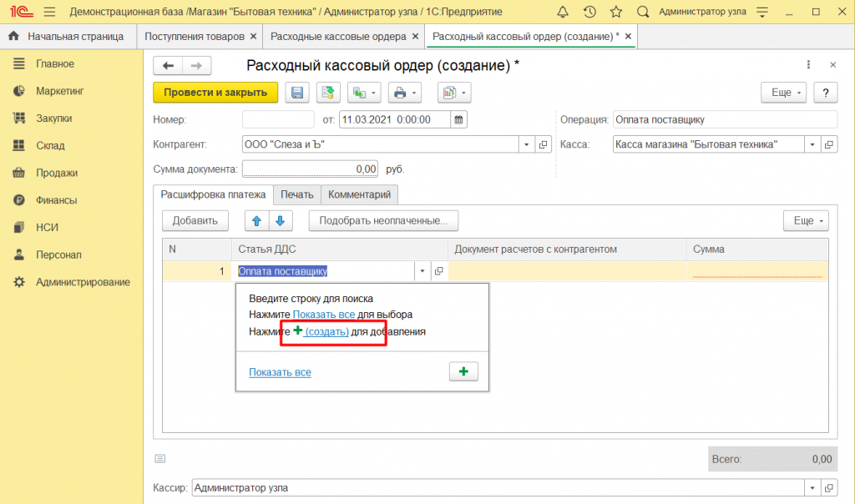The height and width of the screenshot is (504, 855).
Task: Move the row down with blue arrow
Action: point(281,221)
